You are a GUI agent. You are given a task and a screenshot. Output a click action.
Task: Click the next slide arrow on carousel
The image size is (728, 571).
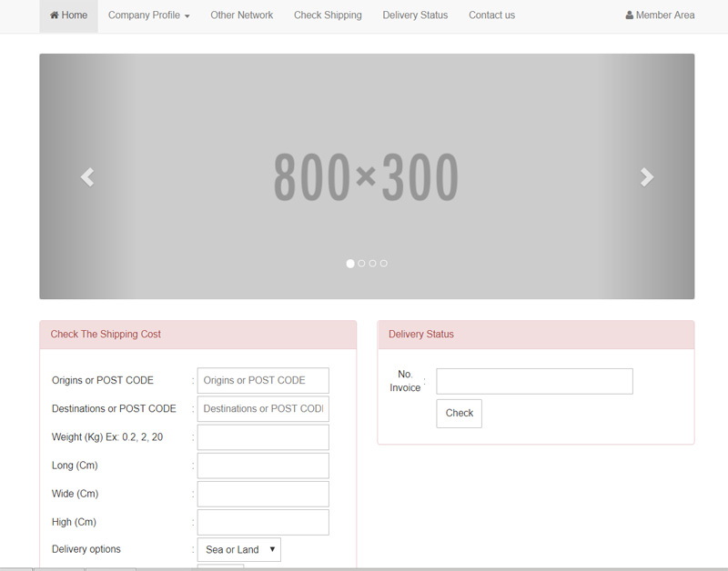[x=646, y=177]
